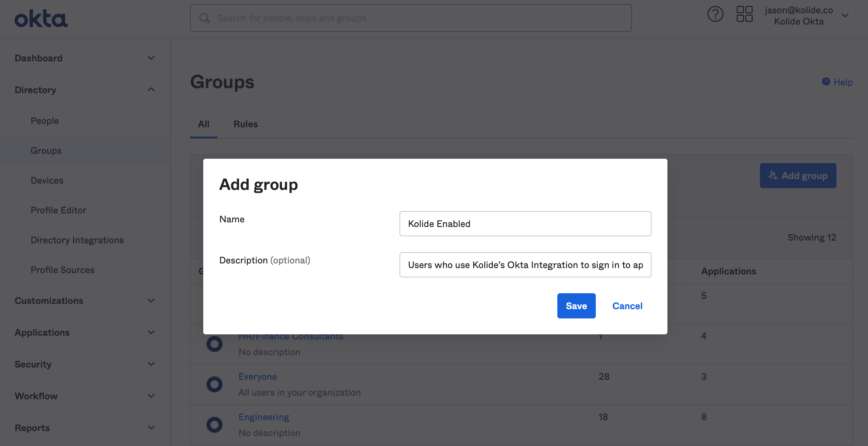Image resolution: width=868 pixels, height=446 pixels.
Task: Open the apps grid icon
Action: [744, 14]
